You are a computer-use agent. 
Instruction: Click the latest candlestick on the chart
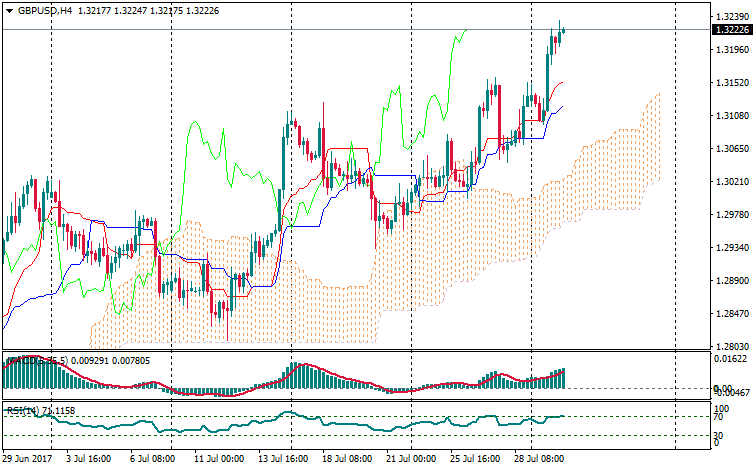click(563, 31)
